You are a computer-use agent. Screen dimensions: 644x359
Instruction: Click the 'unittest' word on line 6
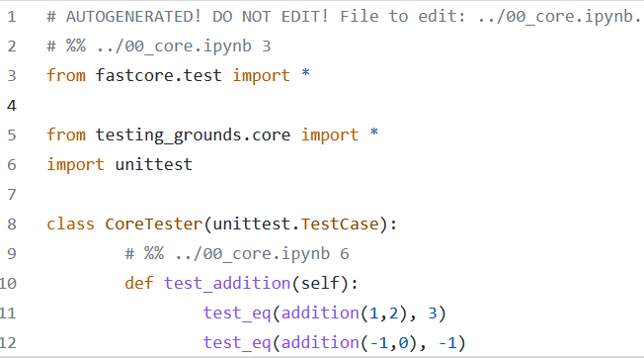pyautogui.click(x=154, y=165)
